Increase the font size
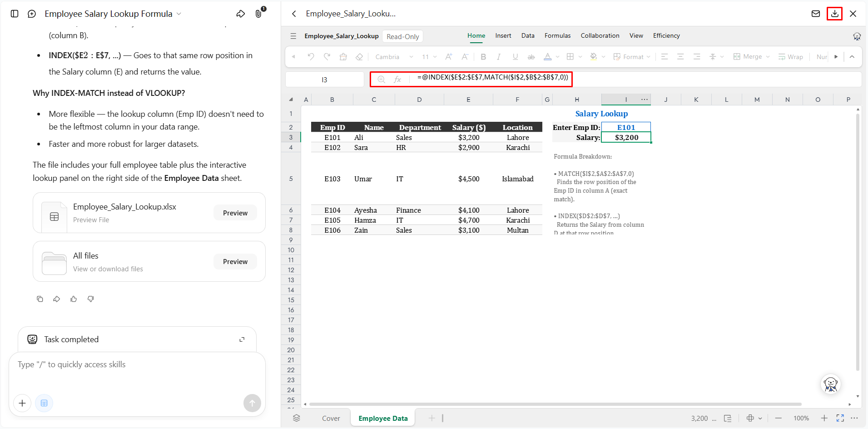 click(x=449, y=57)
